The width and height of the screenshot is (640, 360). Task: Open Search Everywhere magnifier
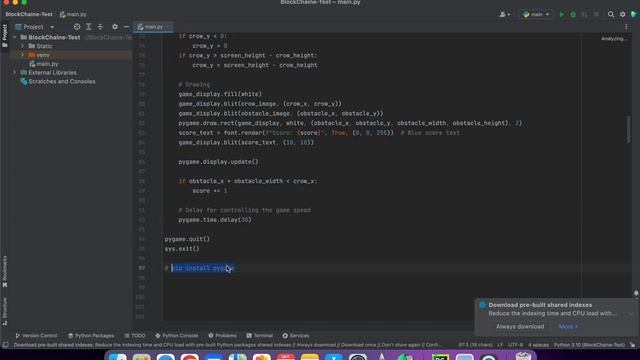coord(611,14)
